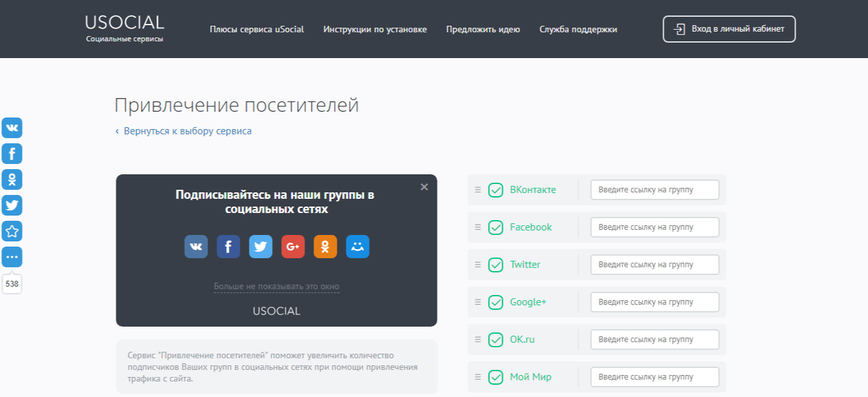
Task: Grab the reorder handle for Мой Мир row
Action: (478, 377)
